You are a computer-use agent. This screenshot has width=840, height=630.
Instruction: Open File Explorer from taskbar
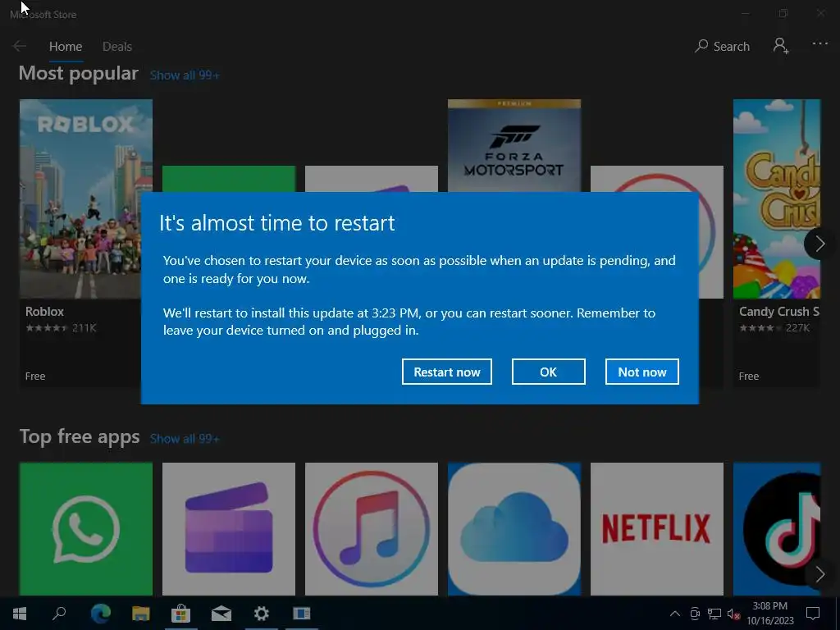coord(140,614)
